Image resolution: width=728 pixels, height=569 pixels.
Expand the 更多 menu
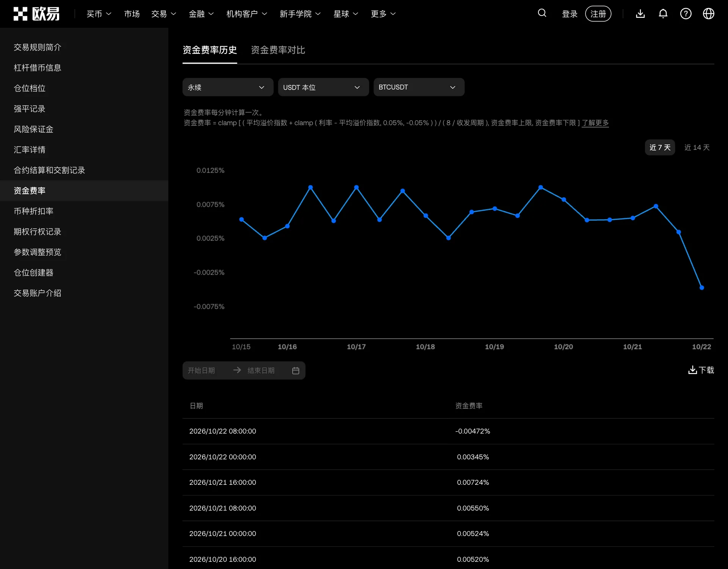point(383,14)
